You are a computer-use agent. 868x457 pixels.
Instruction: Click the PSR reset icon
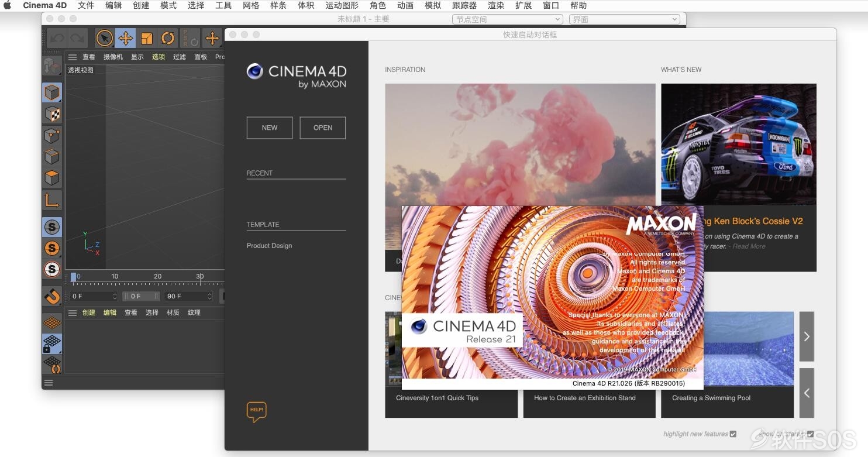pos(190,39)
